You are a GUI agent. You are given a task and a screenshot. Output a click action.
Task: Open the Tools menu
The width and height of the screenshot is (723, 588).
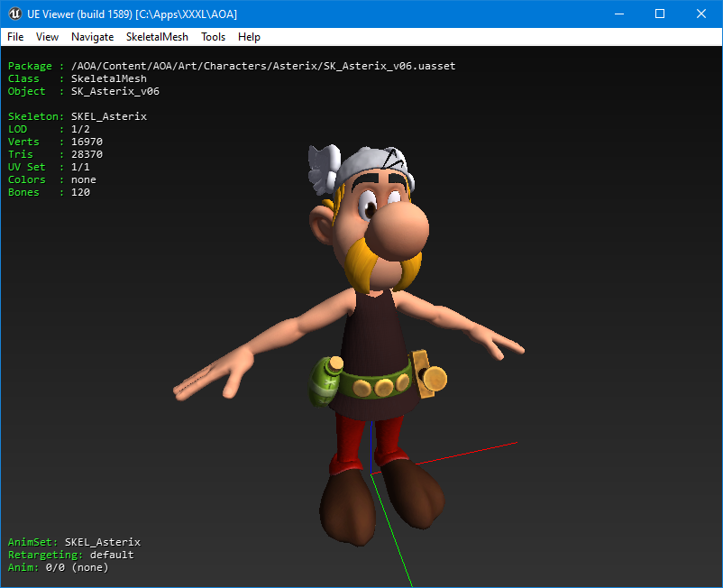click(x=213, y=37)
